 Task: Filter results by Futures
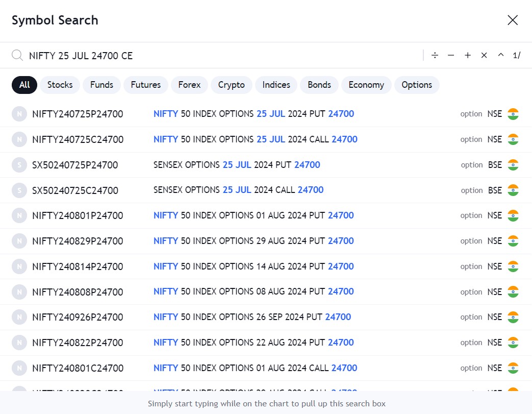point(145,85)
